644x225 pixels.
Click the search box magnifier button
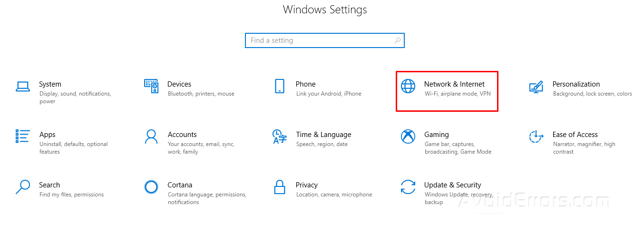tap(398, 40)
